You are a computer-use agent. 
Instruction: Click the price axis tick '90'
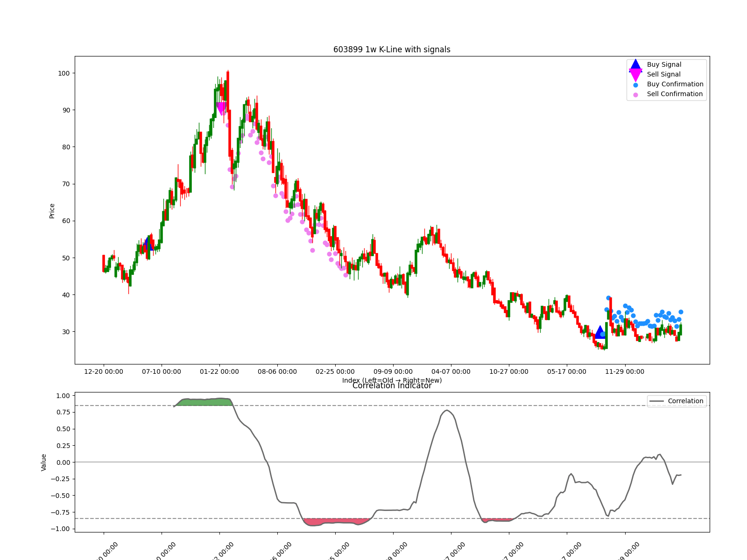point(66,110)
